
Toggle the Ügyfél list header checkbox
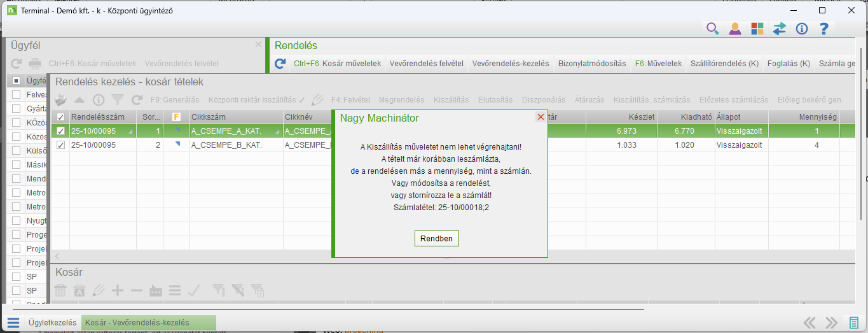[x=17, y=81]
